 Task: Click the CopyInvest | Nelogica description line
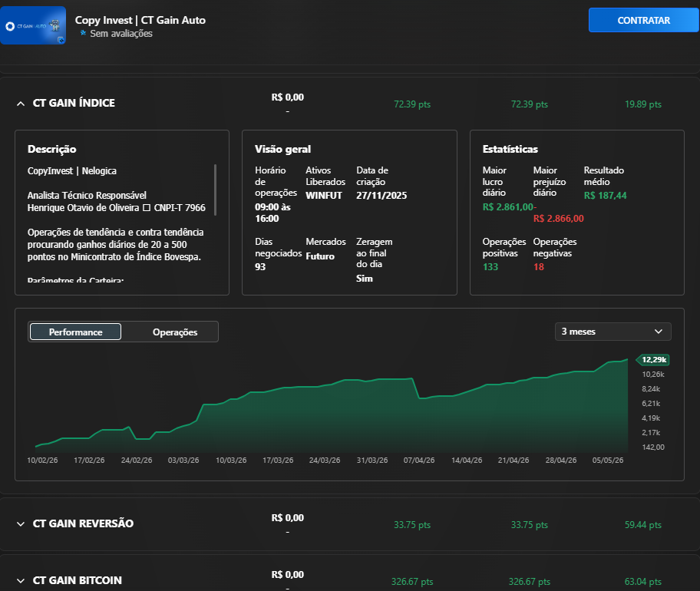pyautogui.click(x=72, y=171)
